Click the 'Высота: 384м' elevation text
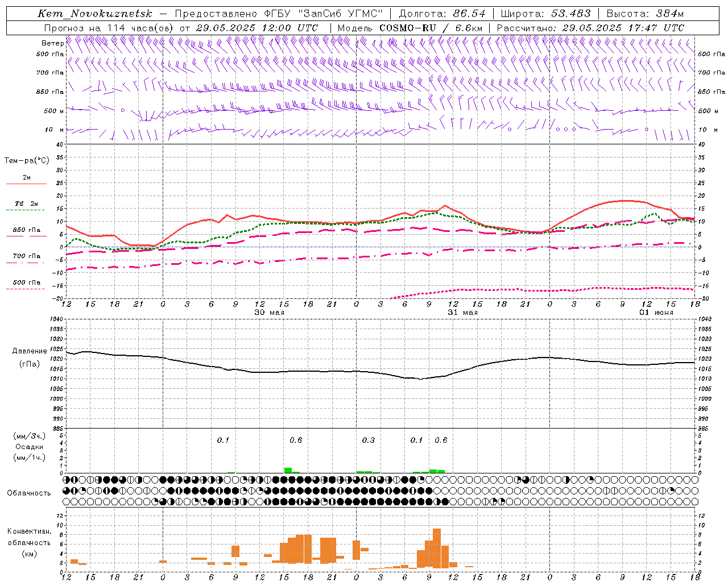 (x=645, y=14)
